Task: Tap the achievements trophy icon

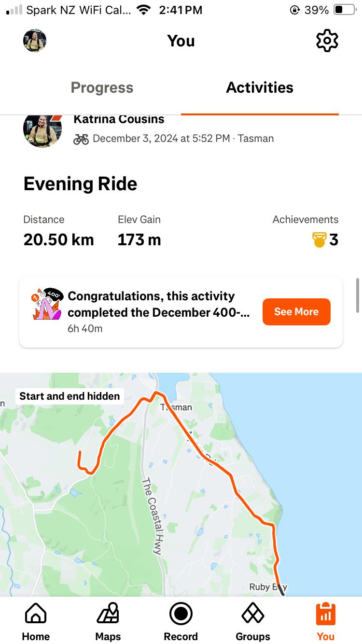Action: 320,239
